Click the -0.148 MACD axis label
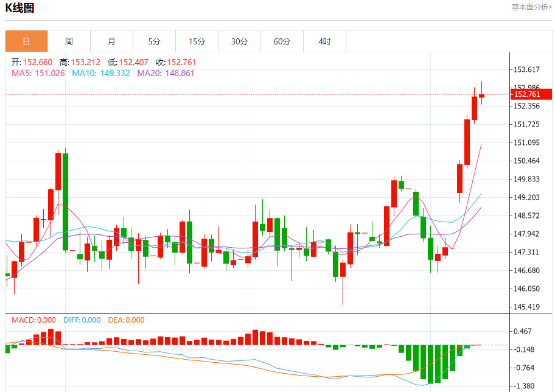Viewport: 555px width, 392px height. pyautogui.click(x=524, y=349)
